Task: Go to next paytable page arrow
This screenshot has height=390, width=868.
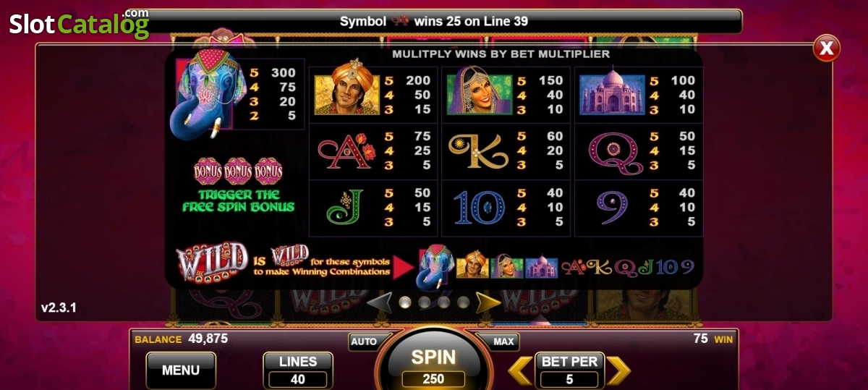Action: coord(488,302)
